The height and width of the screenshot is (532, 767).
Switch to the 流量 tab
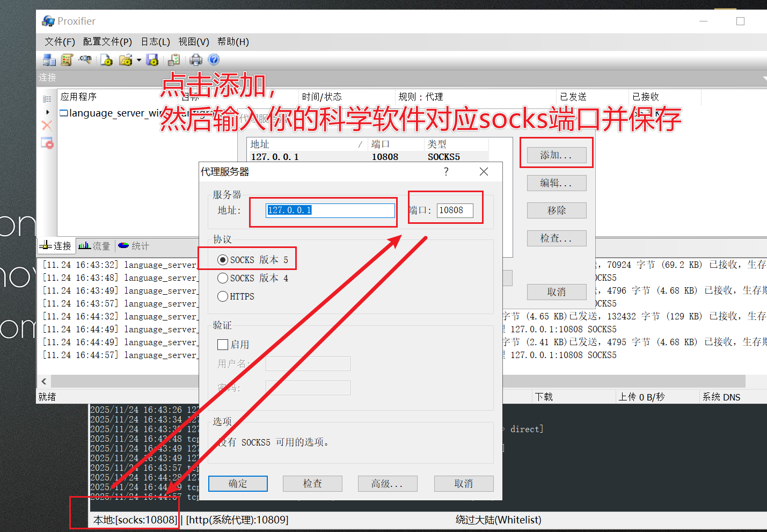[x=94, y=246]
